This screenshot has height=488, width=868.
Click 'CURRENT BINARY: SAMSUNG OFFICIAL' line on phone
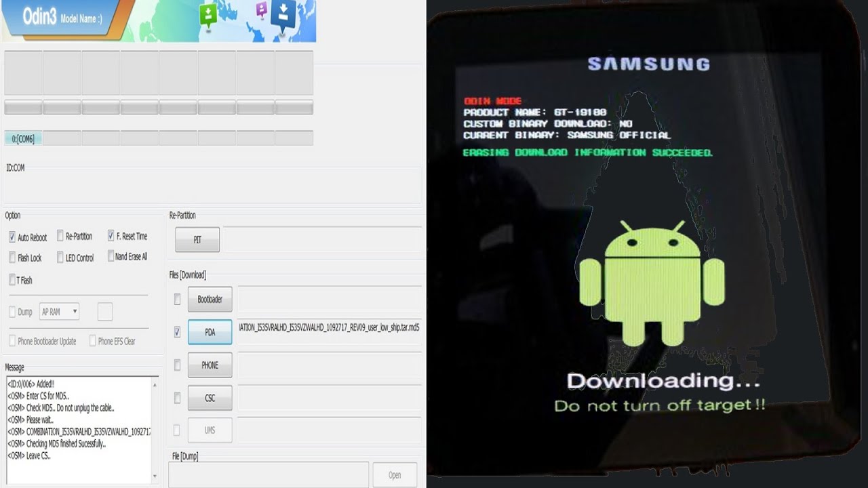pos(567,136)
